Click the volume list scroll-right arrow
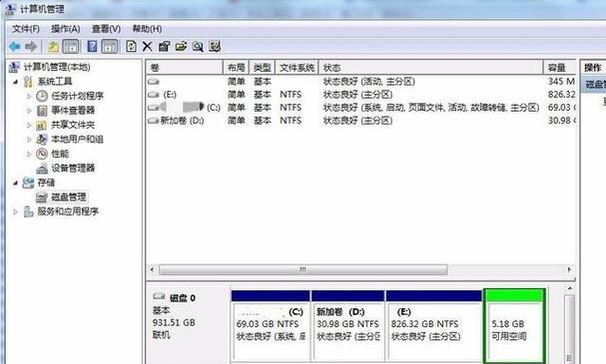Screen dimensions: 606x364 point(570,269)
